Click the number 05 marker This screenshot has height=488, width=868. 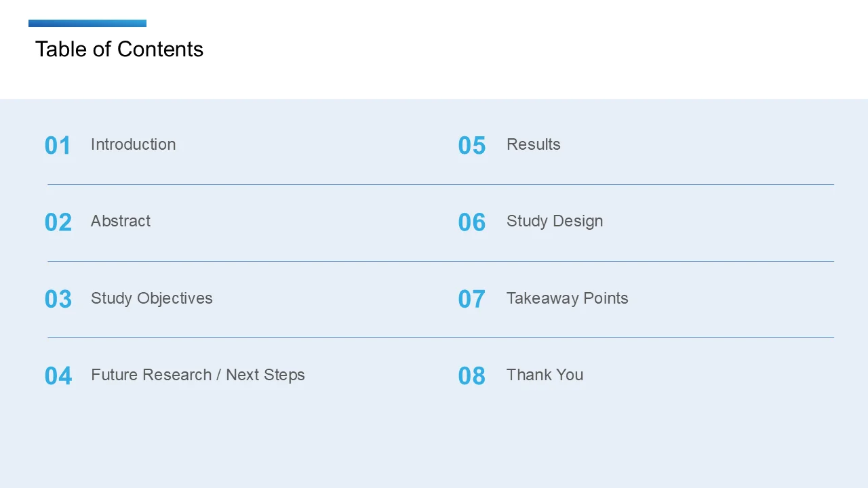pos(472,146)
